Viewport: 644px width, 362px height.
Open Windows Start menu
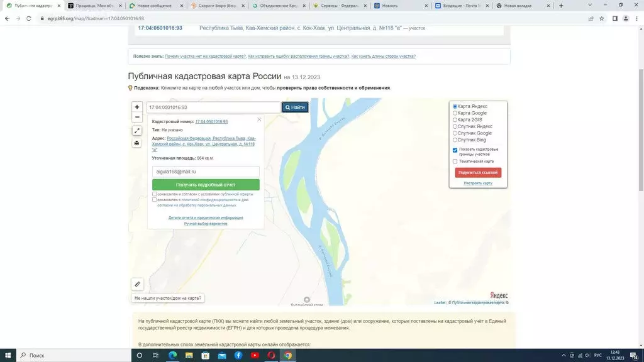tap(8, 356)
